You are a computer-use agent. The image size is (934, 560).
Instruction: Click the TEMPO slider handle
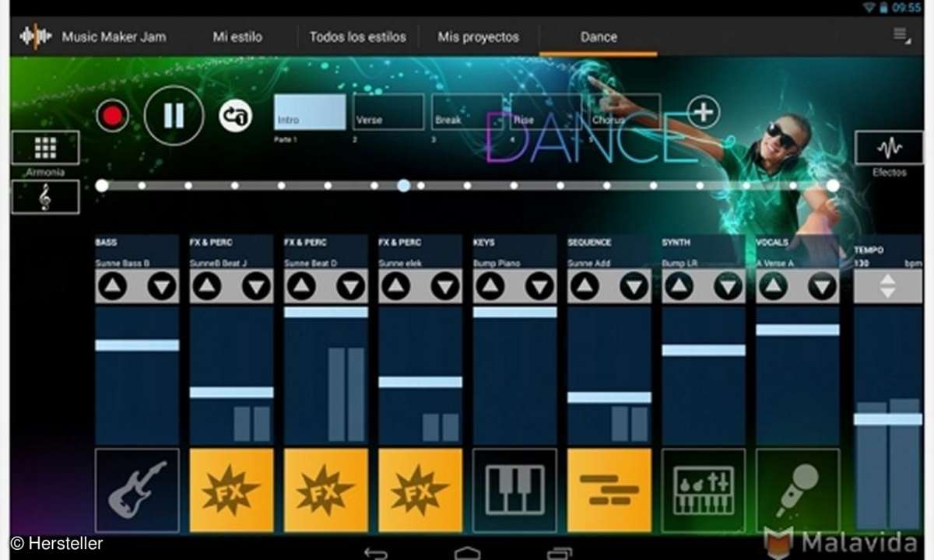pos(887,419)
